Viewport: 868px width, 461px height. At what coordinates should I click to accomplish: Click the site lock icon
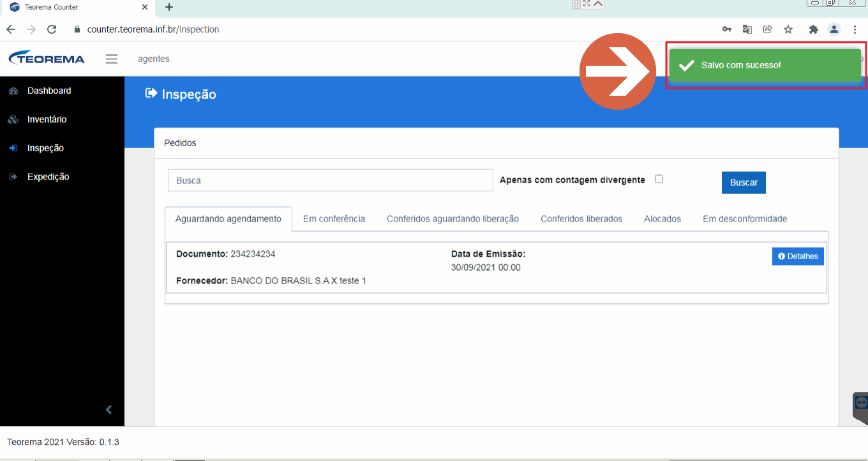point(78,29)
